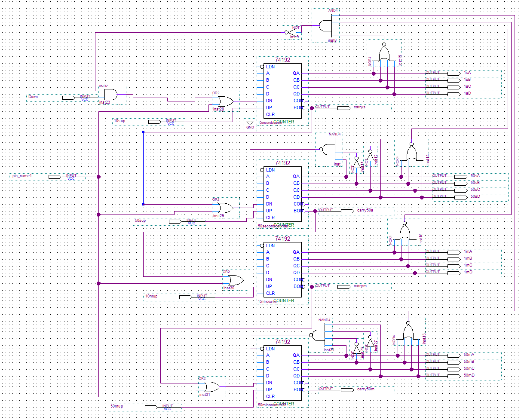Click the NAND4 gate inst34

point(319,335)
